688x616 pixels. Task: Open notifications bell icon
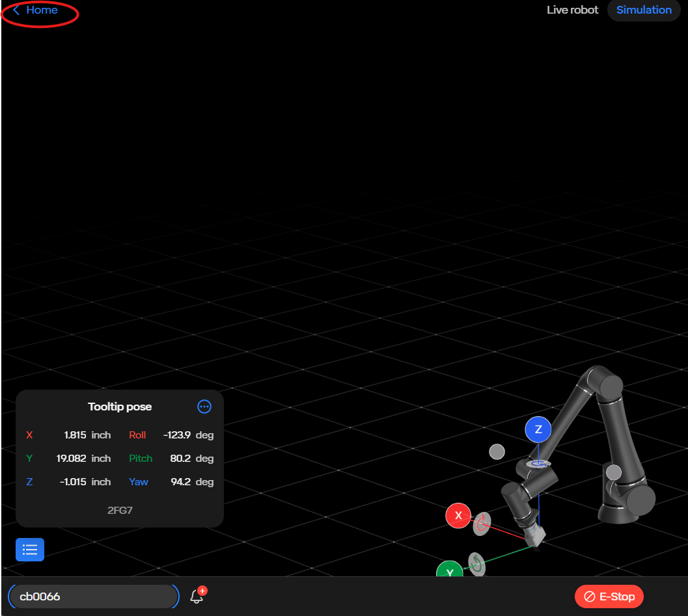tap(197, 595)
